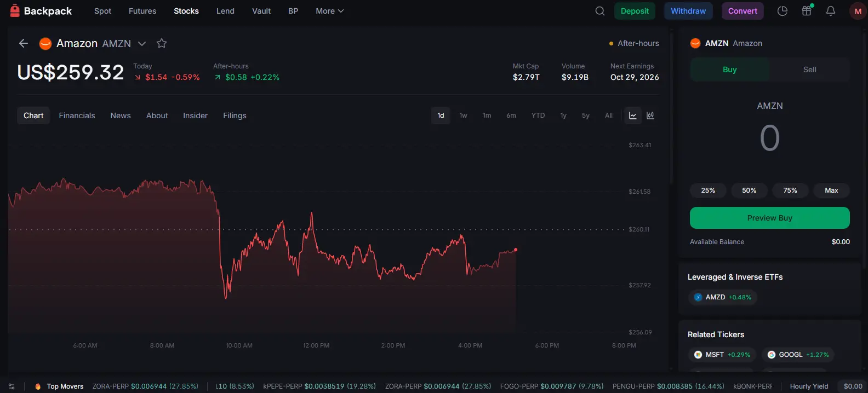Viewport: 868px width, 393px height.
Task: Click the Withdraw button
Action: coord(688,11)
